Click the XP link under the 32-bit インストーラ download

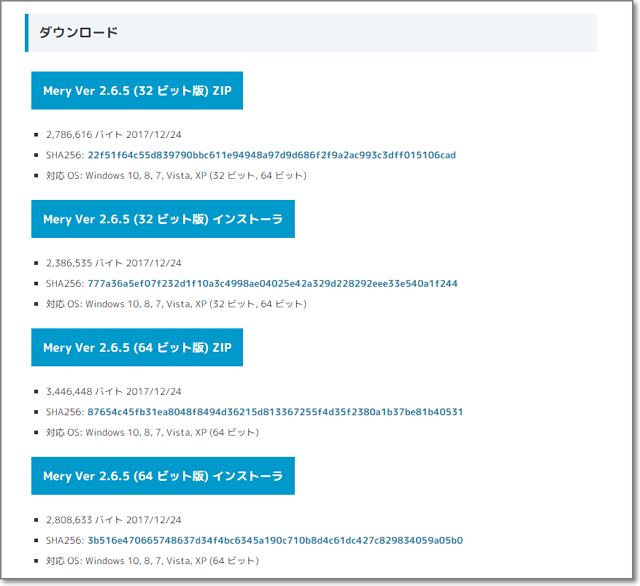pos(201,304)
